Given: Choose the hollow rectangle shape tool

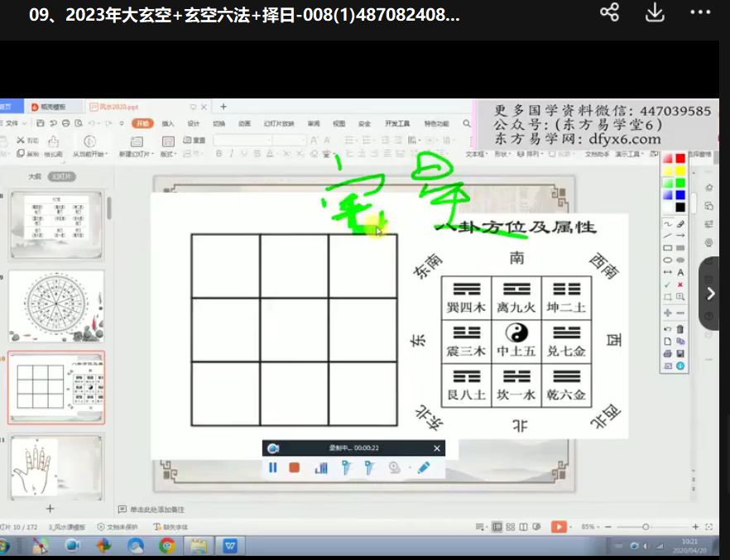Looking at the screenshot, I should 667,248.
